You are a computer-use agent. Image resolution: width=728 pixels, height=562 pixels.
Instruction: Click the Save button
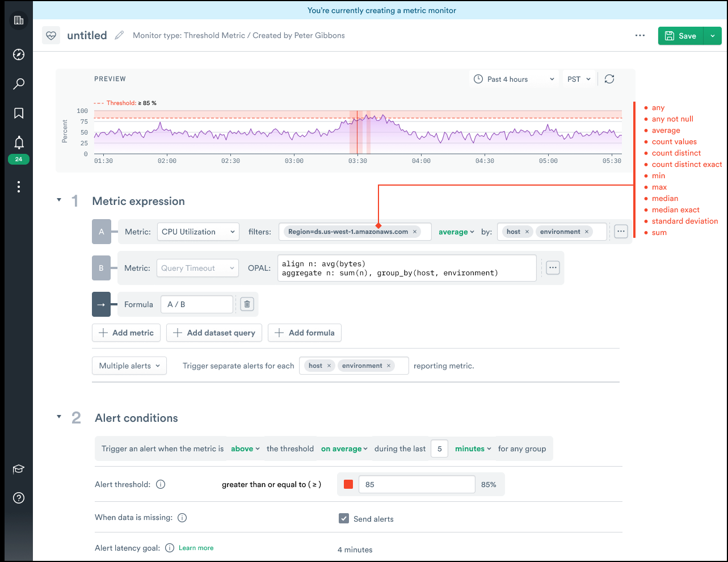[681, 36]
